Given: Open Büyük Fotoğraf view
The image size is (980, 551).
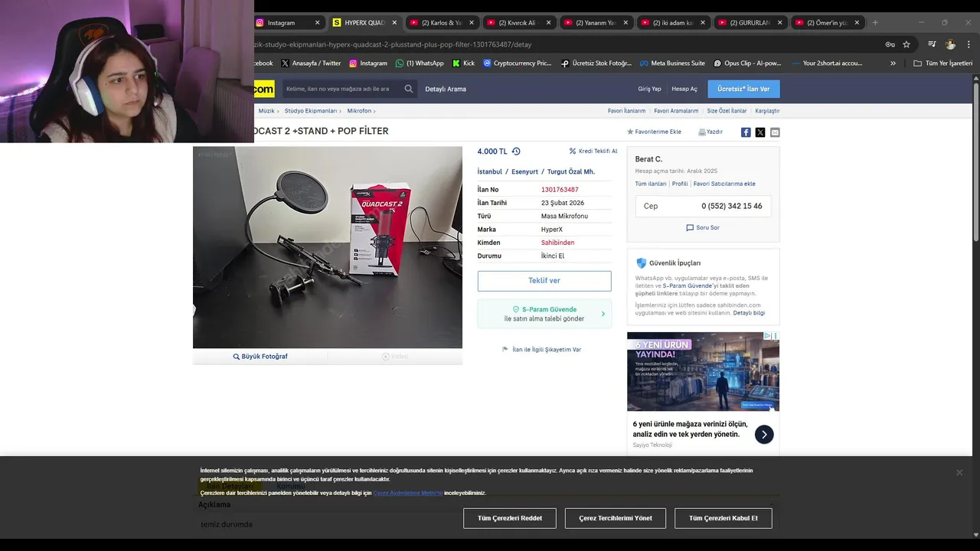Looking at the screenshot, I should tap(260, 357).
